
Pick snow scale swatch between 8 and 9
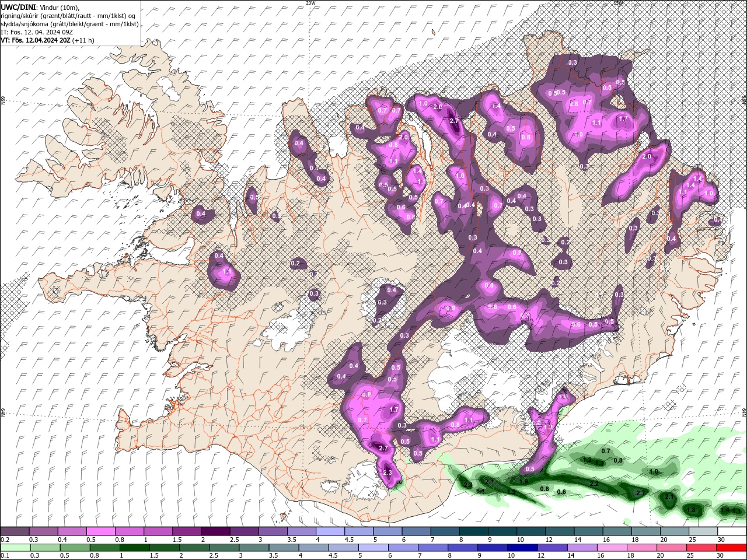[x=473, y=531]
